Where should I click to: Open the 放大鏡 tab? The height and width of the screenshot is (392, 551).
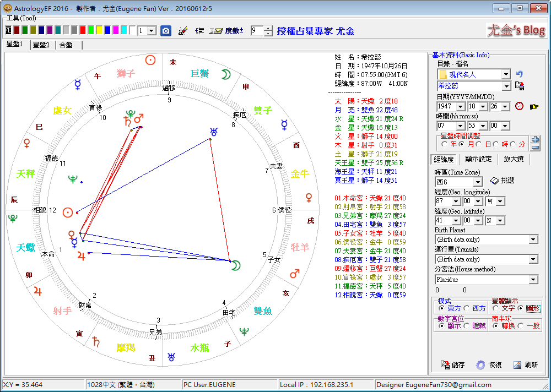[x=514, y=159]
